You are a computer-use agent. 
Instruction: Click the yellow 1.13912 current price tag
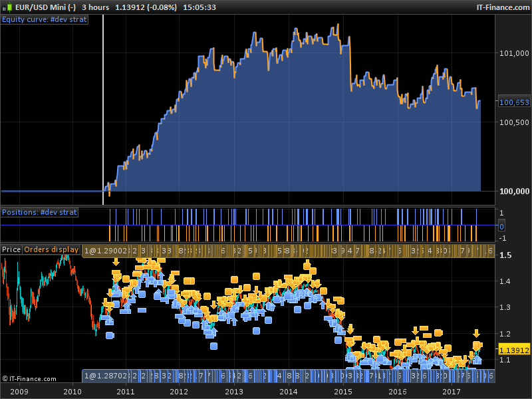513,350
